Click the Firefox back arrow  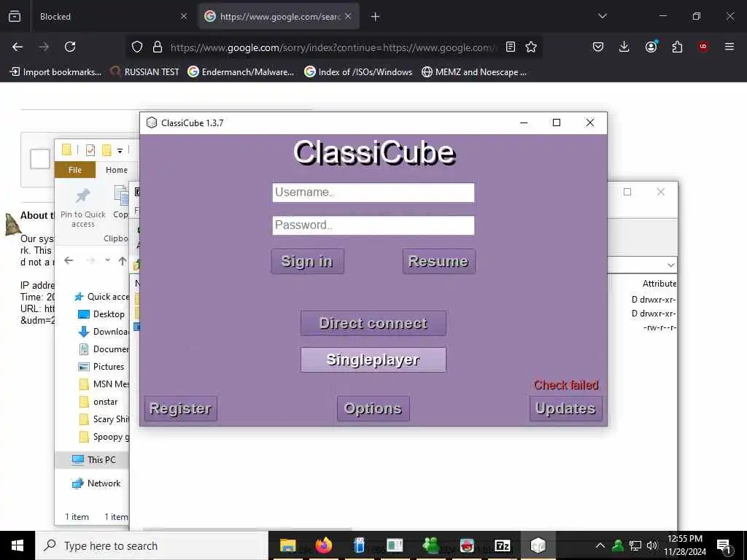[x=18, y=47]
